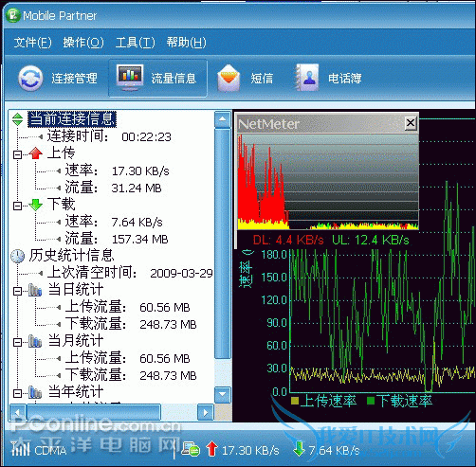476x467 pixels.
Task: Select 当日统计 上传流量 60.56 MB row
Action: pos(127,307)
